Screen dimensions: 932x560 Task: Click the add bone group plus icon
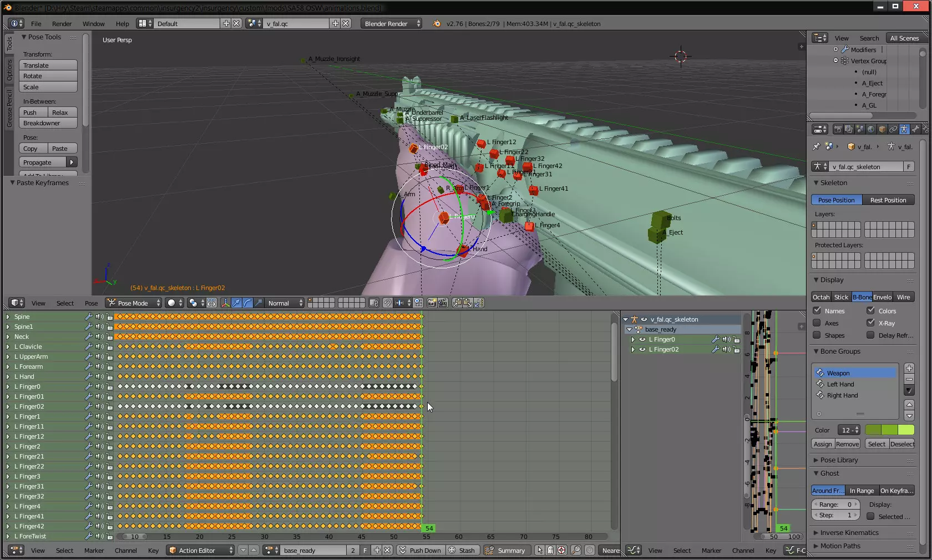(909, 368)
